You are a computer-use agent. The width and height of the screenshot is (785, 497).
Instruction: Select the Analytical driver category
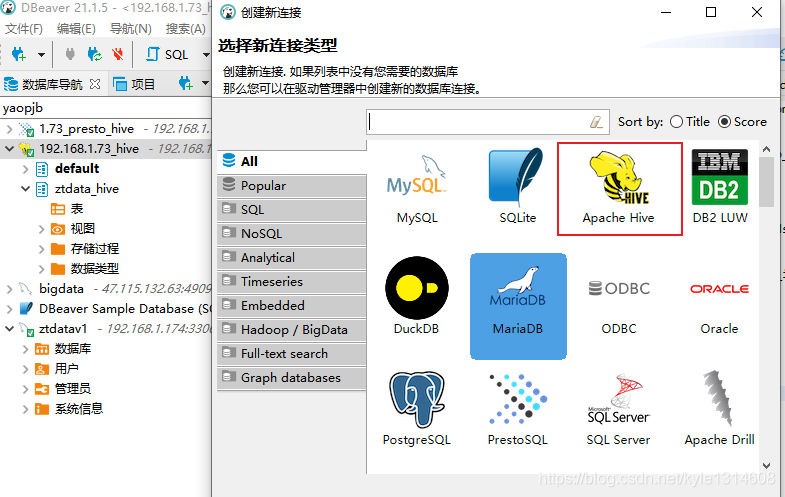pos(292,258)
